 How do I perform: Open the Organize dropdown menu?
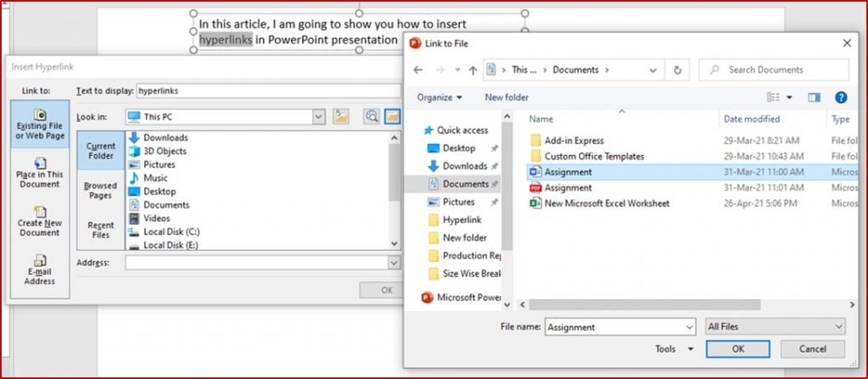[x=440, y=98]
